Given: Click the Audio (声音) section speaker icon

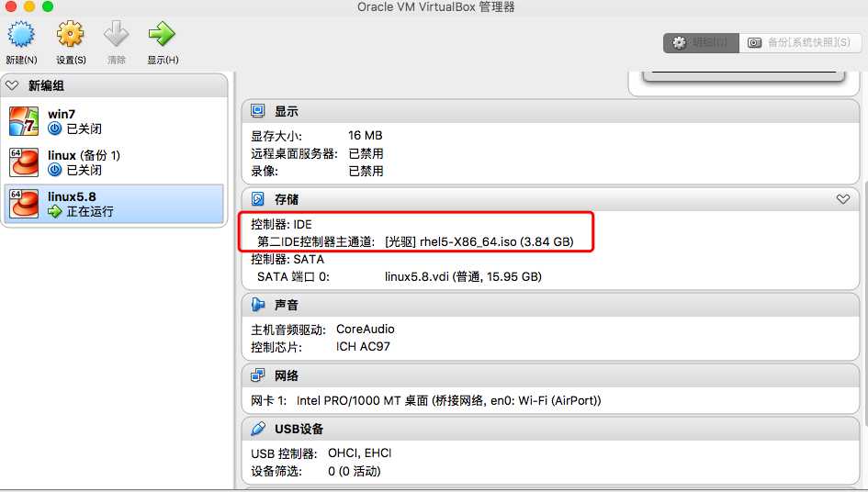Looking at the screenshot, I should (258, 305).
